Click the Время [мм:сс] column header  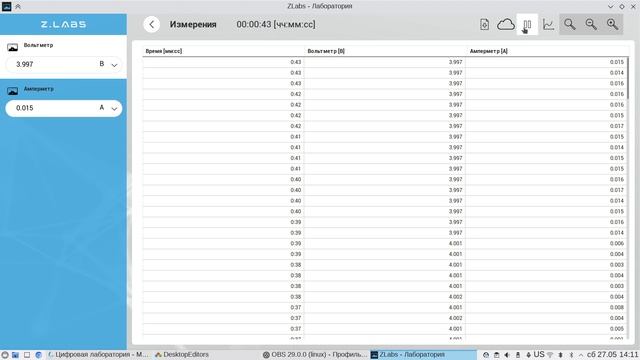[164, 51]
